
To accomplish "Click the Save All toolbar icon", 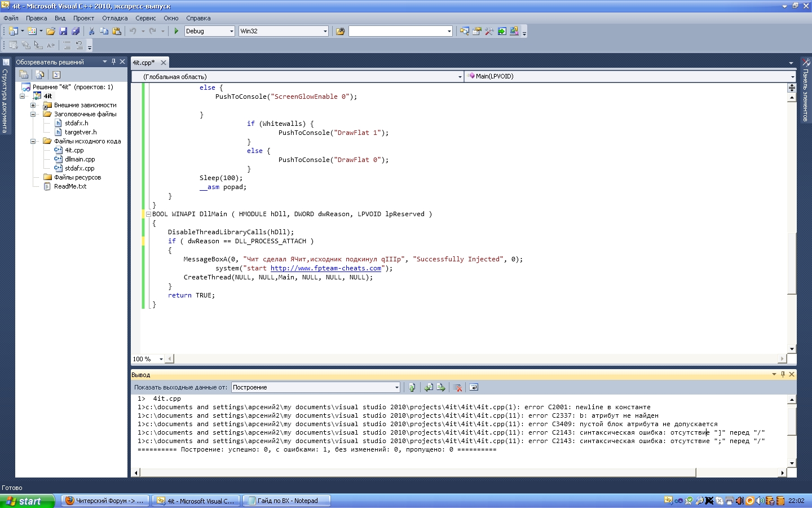I will (76, 31).
